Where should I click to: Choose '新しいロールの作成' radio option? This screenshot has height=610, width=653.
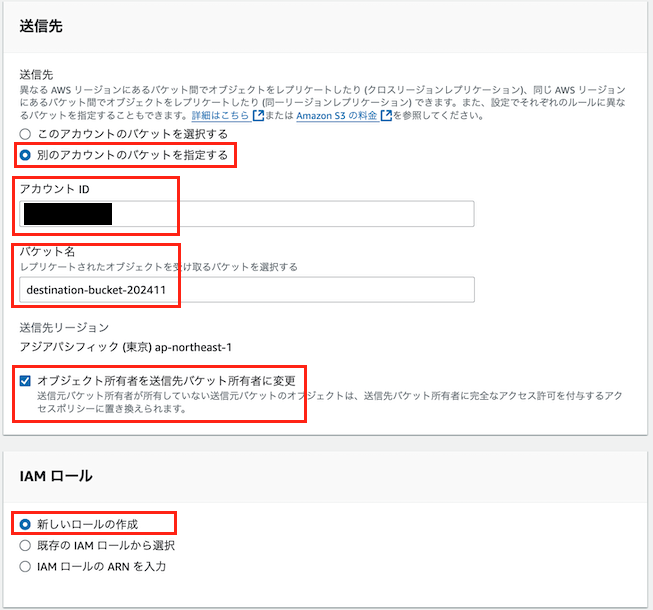point(25,524)
